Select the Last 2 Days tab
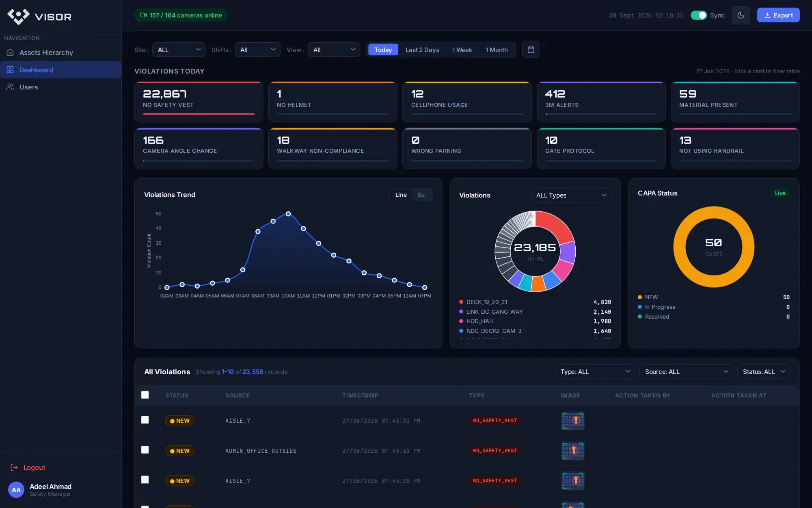 pos(422,50)
